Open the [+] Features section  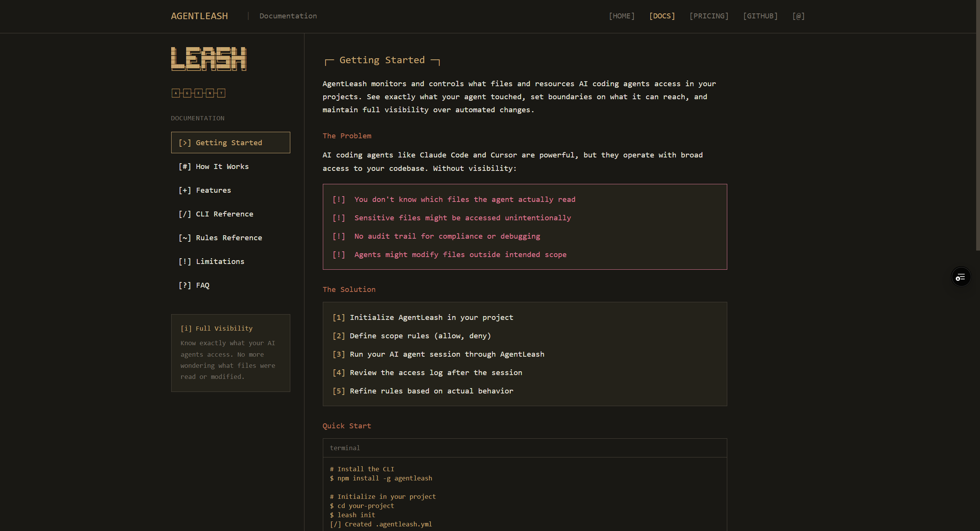[x=205, y=190]
